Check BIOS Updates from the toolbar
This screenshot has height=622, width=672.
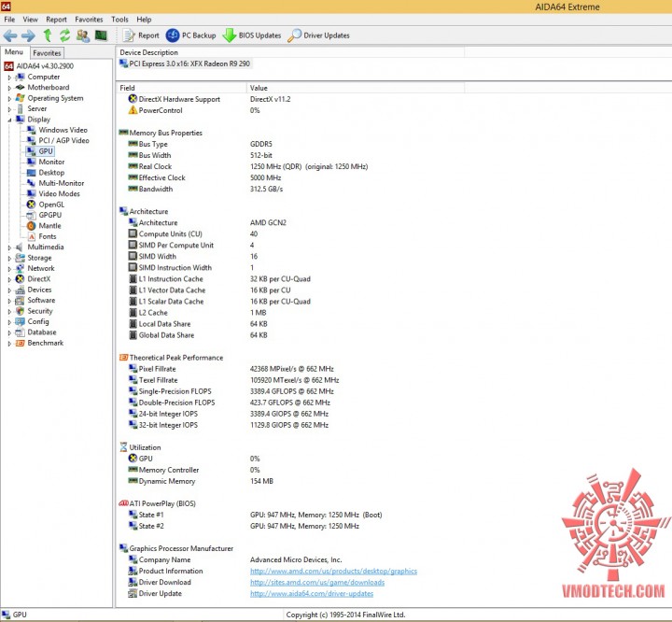click(x=252, y=35)
